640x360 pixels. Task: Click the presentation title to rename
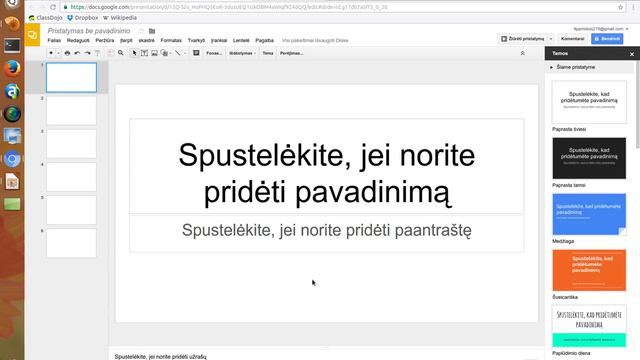pos(89,31)
